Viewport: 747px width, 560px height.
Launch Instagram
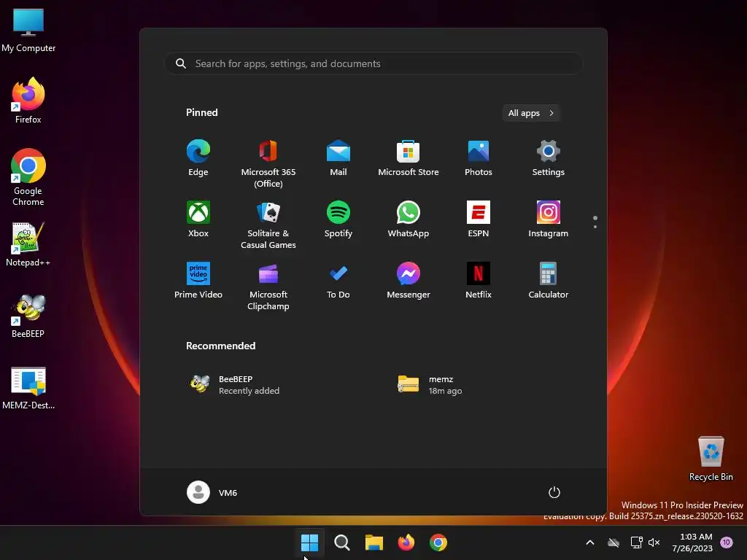tap(549, 219)
